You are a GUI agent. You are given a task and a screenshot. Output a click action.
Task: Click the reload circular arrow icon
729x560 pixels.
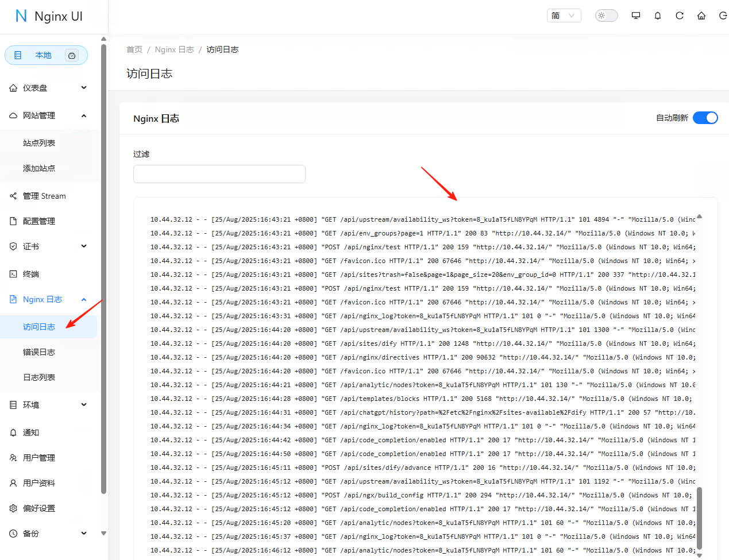(680, 16)
